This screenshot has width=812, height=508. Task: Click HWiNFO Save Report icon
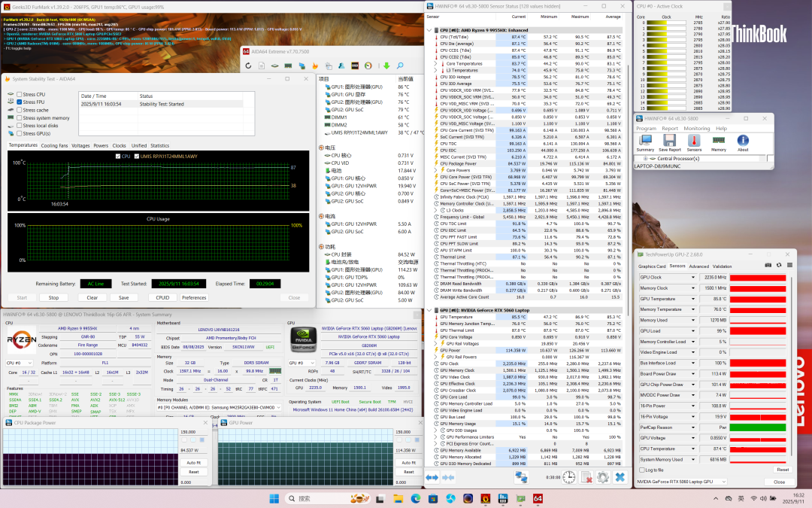click(x=670, y=142)
